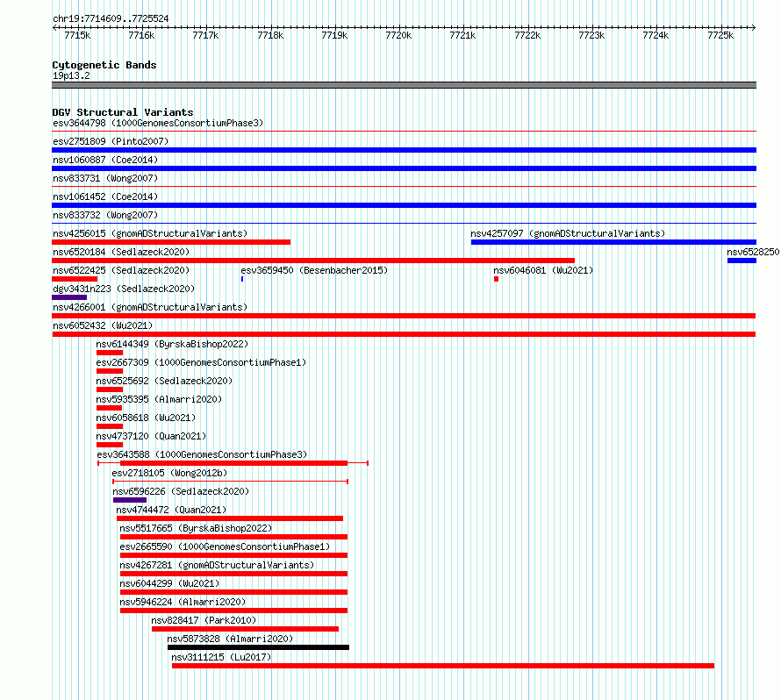781x700 pixels.
Task: Click the nsv6596226 (Sedlazeck2020) label
Action: click(x=181, y=491)
